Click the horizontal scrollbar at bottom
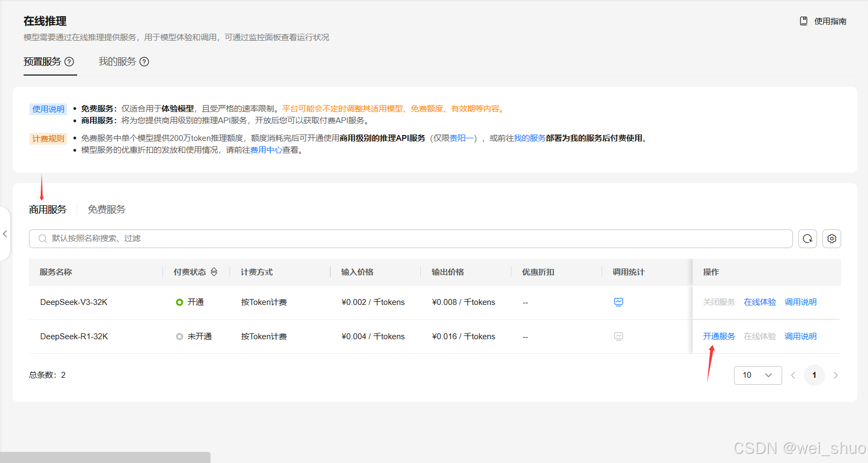The height and width of the screenshot is (463, 868). point(105,458)
